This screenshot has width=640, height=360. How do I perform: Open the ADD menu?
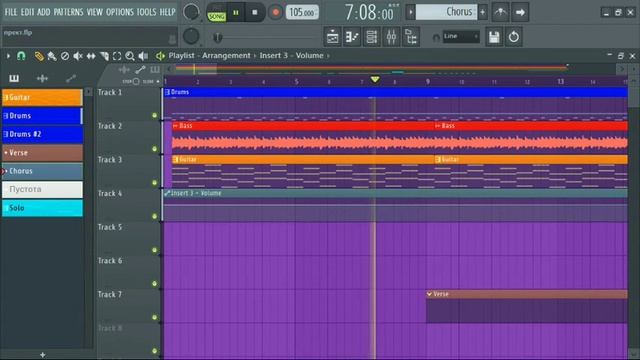[44, 12]
